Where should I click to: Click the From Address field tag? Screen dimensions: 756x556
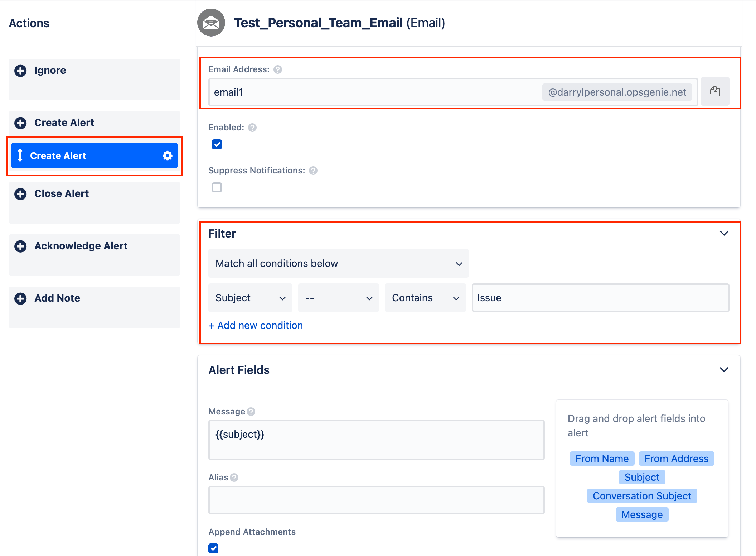(677, 459)
